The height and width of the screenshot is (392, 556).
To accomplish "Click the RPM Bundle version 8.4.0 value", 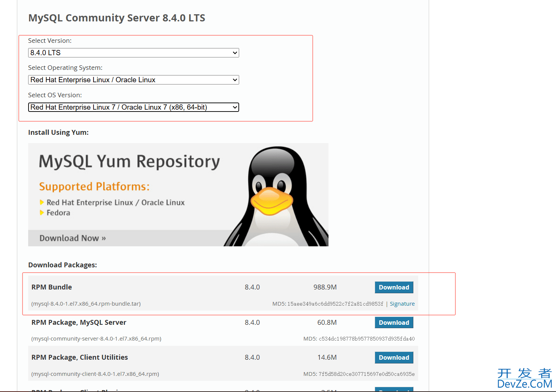I will 252,287.
